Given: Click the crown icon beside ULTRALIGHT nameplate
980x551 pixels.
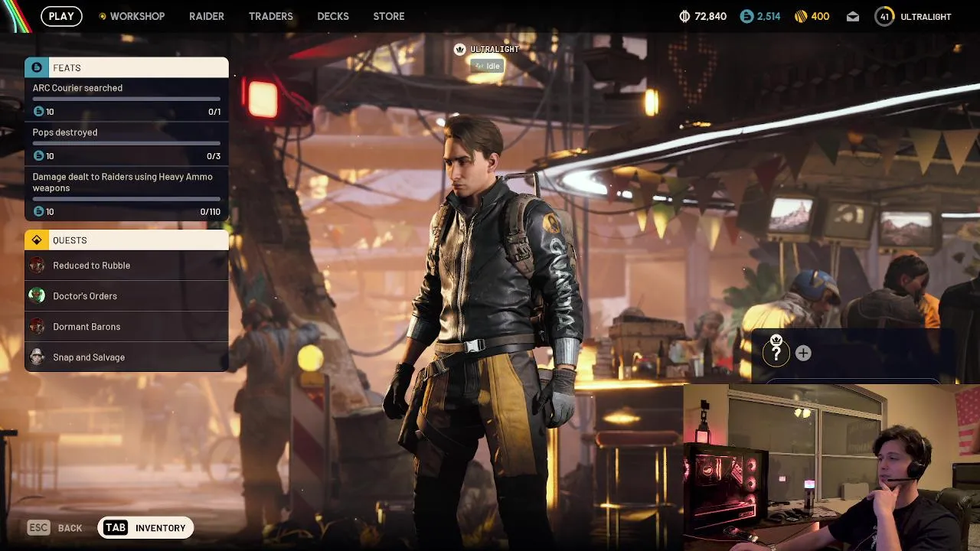Looking at the screenshot, I should coord(459,49).
